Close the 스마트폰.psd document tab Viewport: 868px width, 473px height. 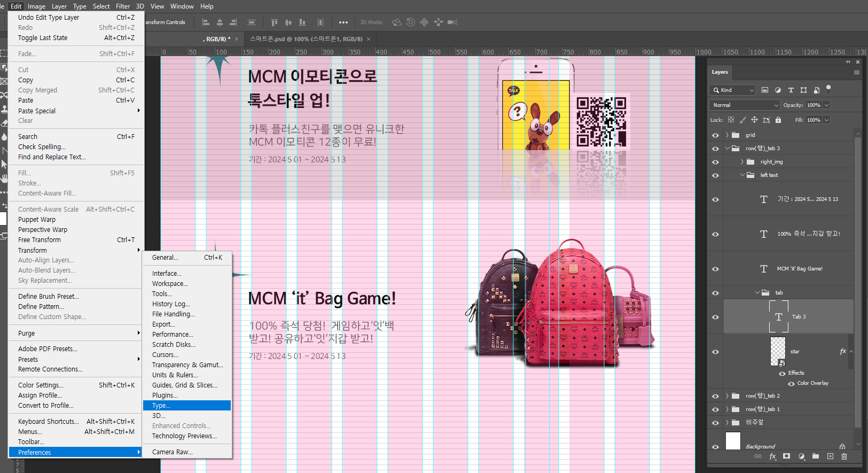coord(369,39)
